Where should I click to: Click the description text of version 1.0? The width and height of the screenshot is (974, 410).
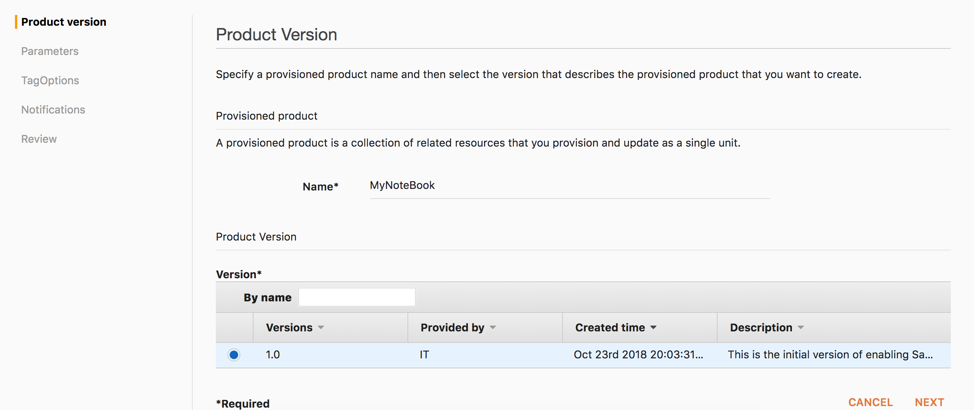[830, 355]
